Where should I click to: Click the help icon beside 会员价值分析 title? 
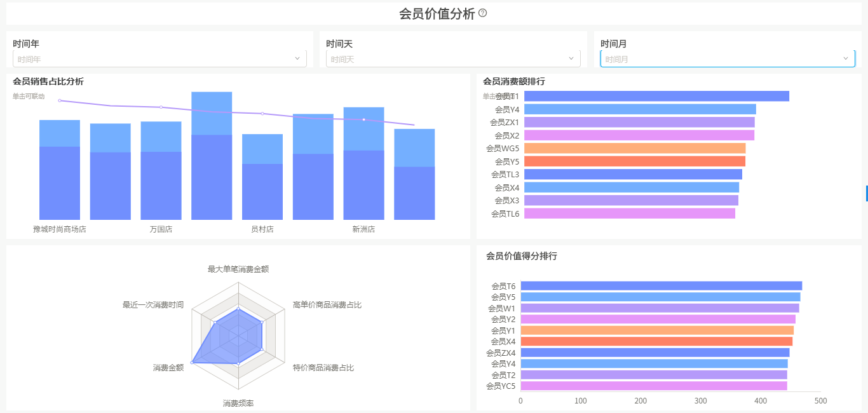483,13
